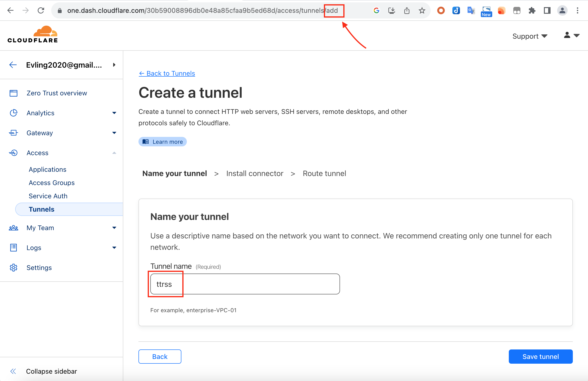This screenshot has height=381, width=588.
Task: Click the Logs sidebar icon
Action: click(13, 247)
